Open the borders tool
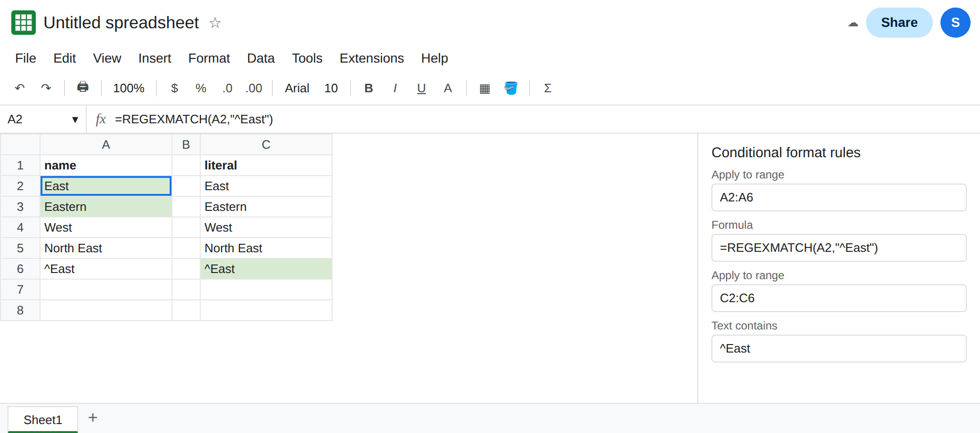 click(x=484, y=88)
